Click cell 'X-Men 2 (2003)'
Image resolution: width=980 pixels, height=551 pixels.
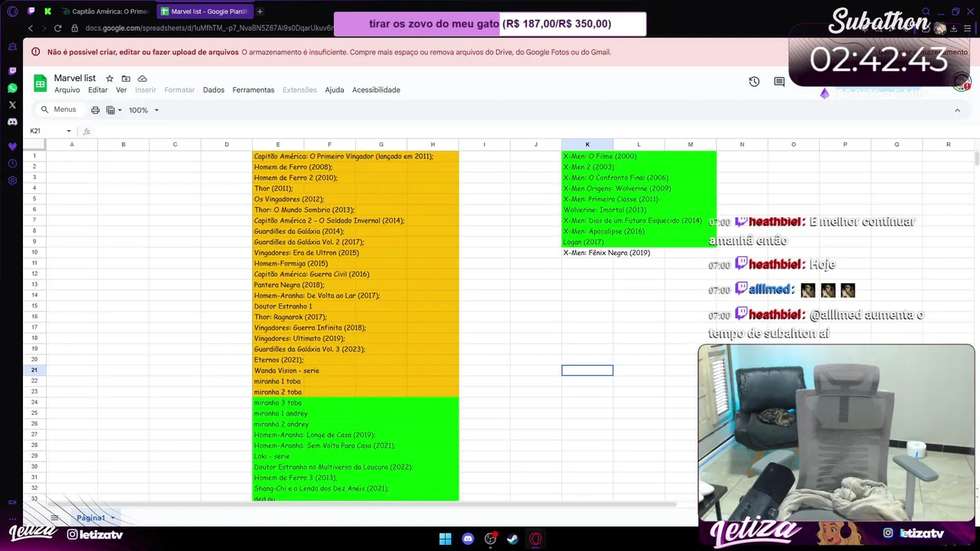click(x=587, y=167)
